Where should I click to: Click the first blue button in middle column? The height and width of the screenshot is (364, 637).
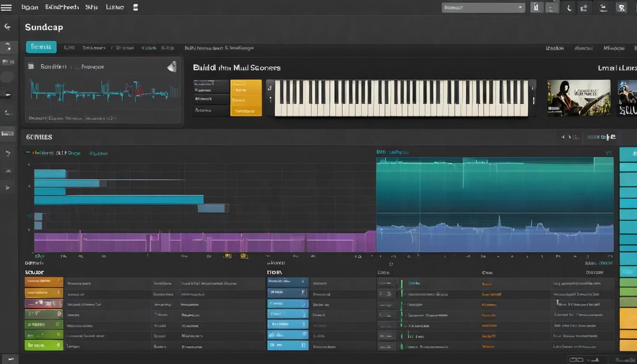287,282
